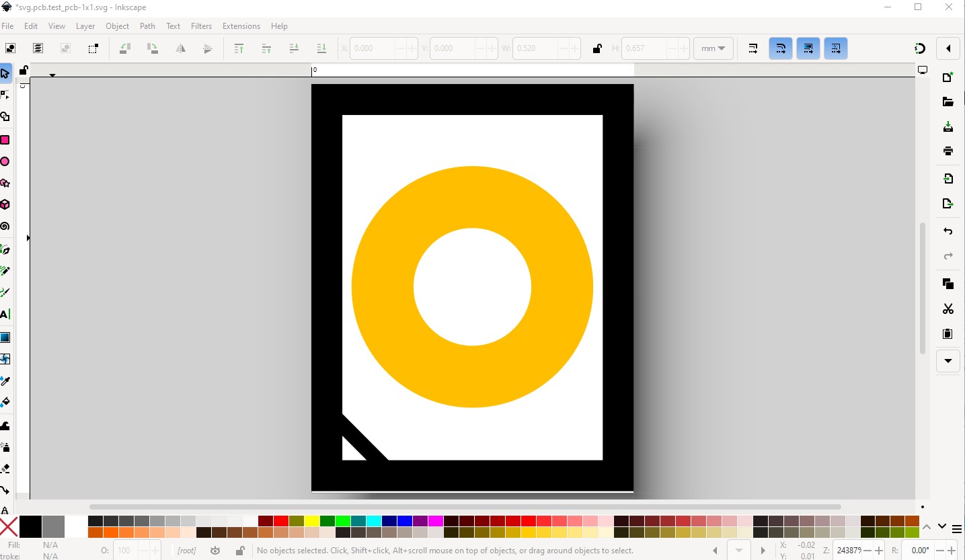Click Select All in All Layers icon

point(38,48)
